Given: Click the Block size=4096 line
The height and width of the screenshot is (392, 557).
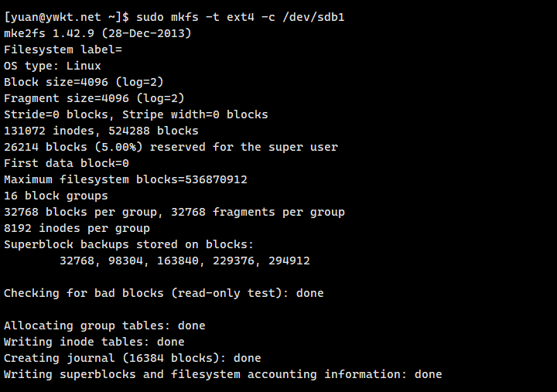Looking at the screenshot, I should [x=84, y=82].
